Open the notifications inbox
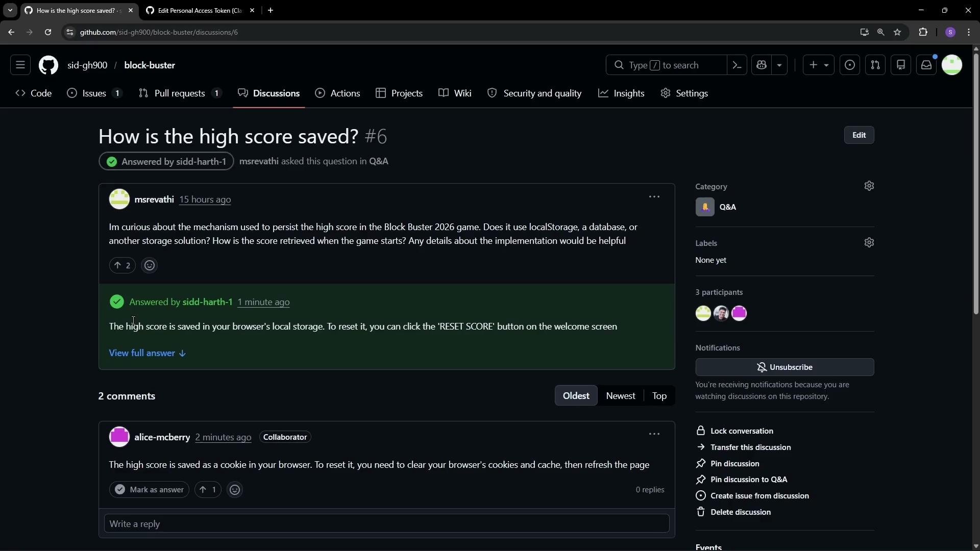Image resolution: width=980 pixels, height=551 pixels. (x=926, y=65)
